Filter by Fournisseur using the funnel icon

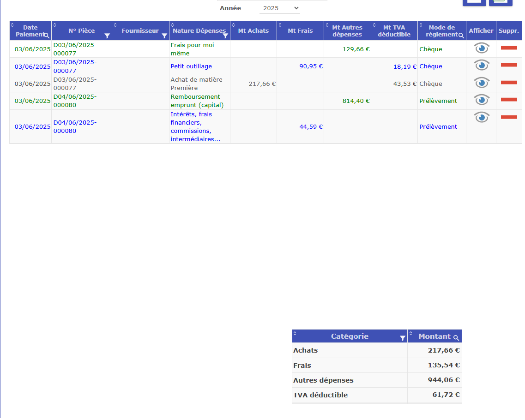point(164,36)
